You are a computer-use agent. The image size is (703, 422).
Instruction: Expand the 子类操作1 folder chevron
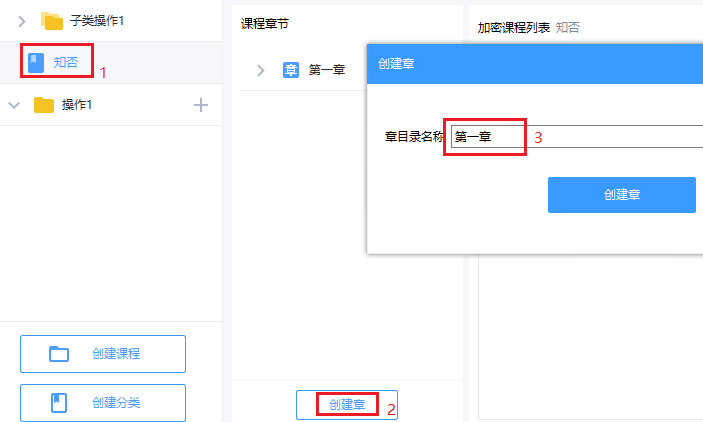point(22,20)
